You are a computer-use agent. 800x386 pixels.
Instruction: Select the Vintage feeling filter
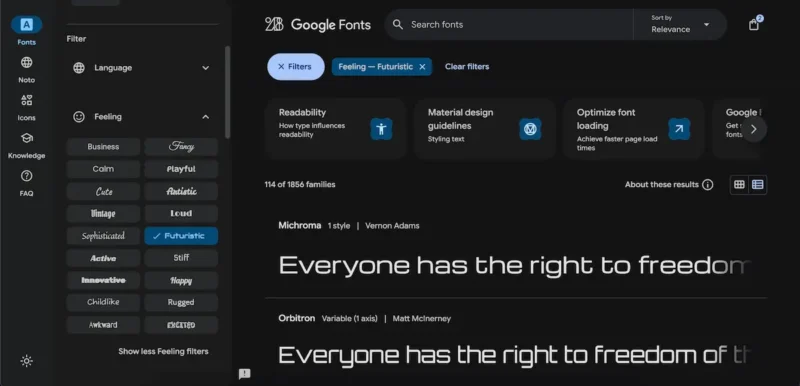click(x=103, y=214)
